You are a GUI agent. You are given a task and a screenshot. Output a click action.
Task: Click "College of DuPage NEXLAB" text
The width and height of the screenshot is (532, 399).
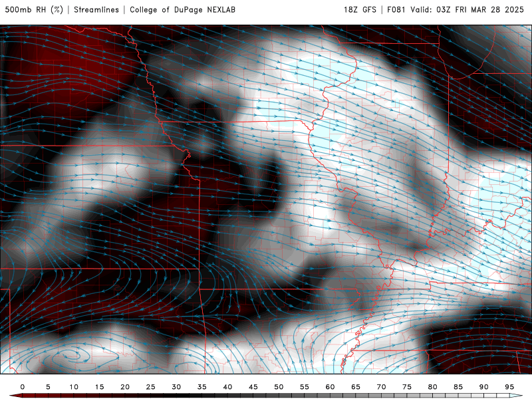(x=182, y=9)
